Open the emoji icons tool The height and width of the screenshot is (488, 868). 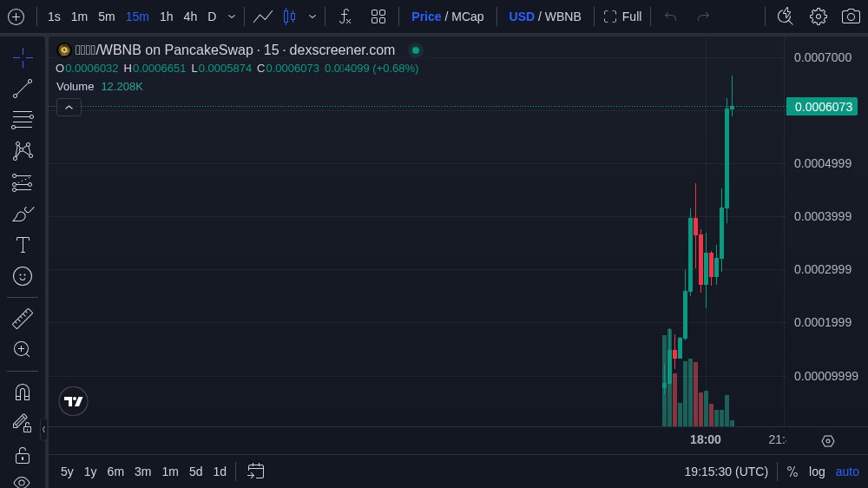click(x=23, y=276)
